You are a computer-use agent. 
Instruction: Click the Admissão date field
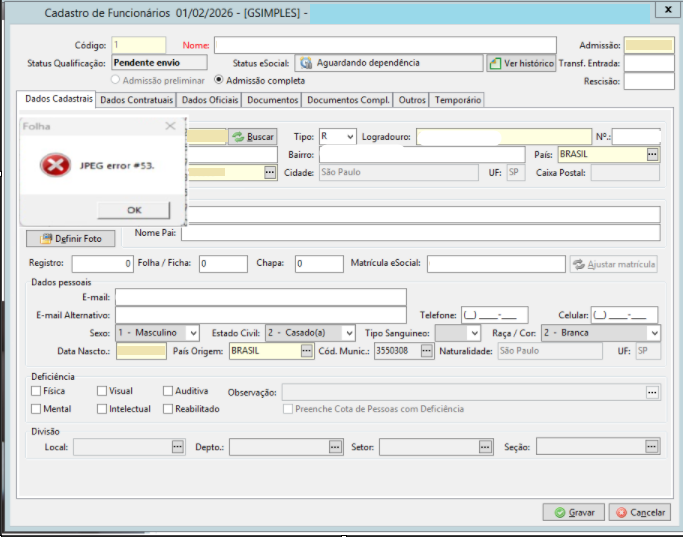point(649,45)
